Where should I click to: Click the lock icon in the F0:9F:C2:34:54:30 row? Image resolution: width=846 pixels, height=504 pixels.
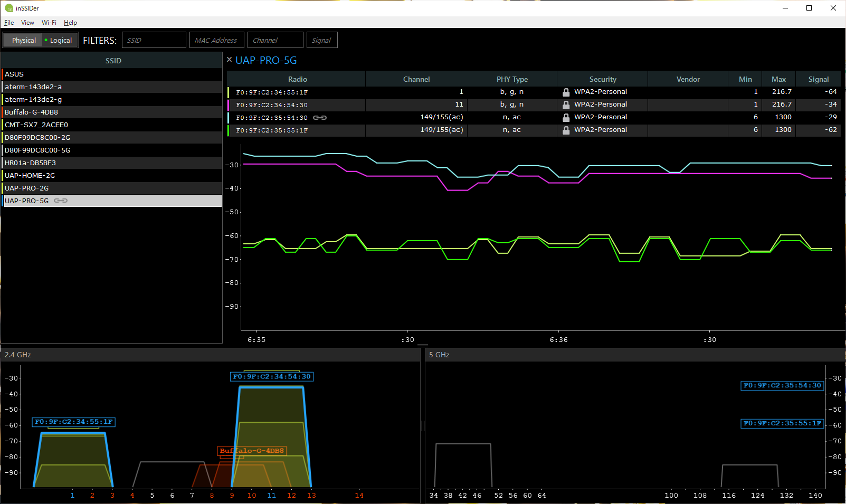click(566, 105)
